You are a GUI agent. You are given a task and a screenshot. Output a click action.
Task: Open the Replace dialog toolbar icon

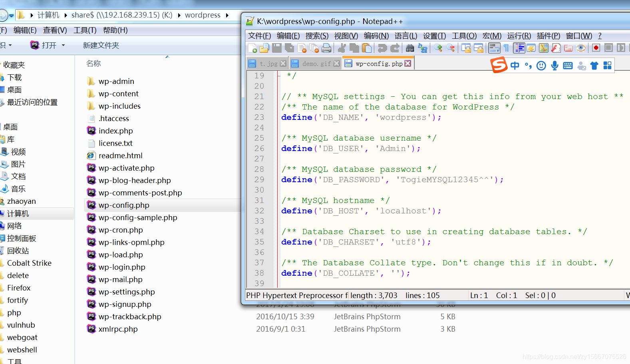422,48
